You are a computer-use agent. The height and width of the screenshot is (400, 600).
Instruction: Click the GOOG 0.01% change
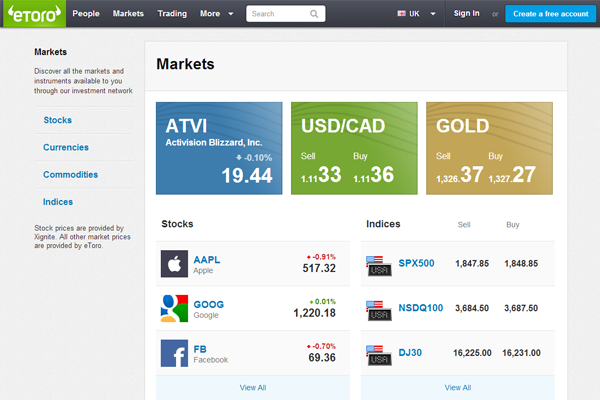coord(323,302)
